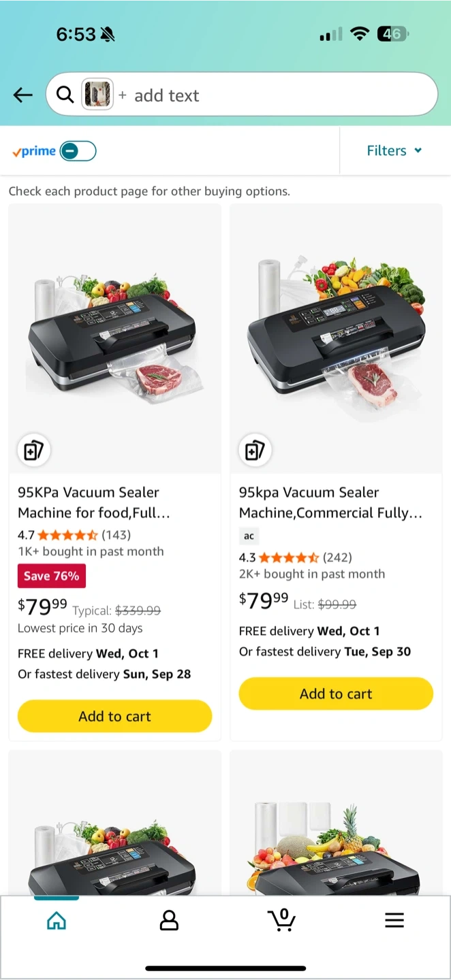Tap compare icon on second vacuum sealer
451x980 pixels.
click(255, 451)
